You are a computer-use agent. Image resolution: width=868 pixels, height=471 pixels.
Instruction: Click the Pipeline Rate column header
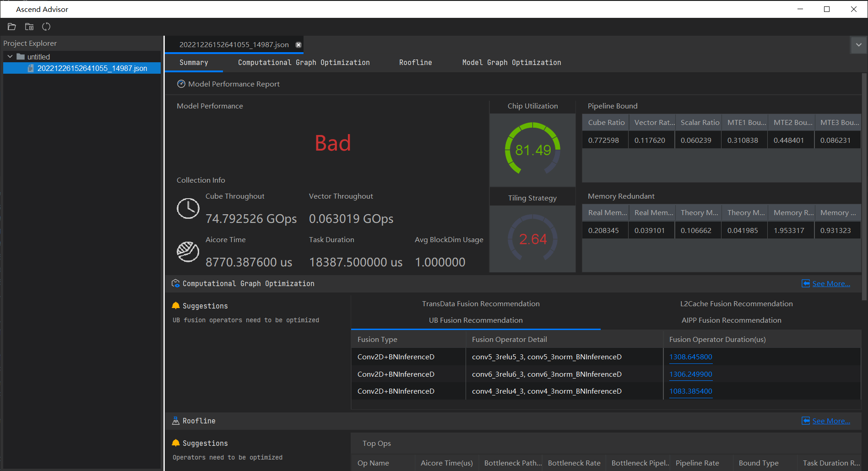701,463
